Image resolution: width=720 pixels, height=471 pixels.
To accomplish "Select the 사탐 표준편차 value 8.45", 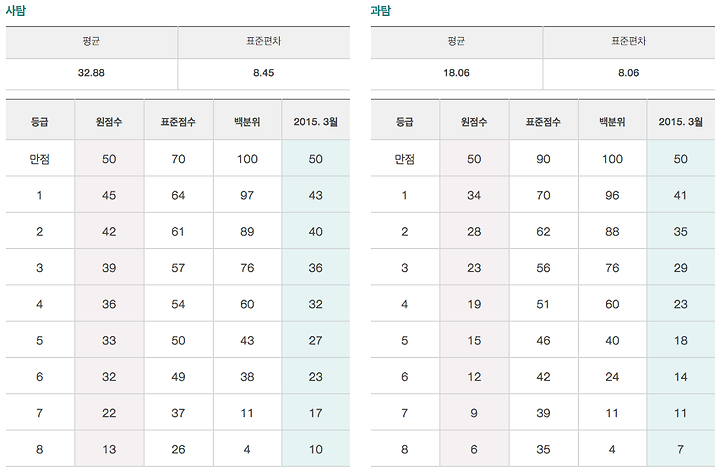I will [x=264, y=73].
